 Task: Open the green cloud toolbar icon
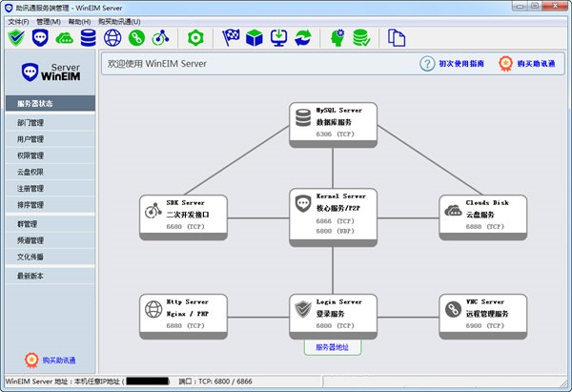tap(65, 38)
